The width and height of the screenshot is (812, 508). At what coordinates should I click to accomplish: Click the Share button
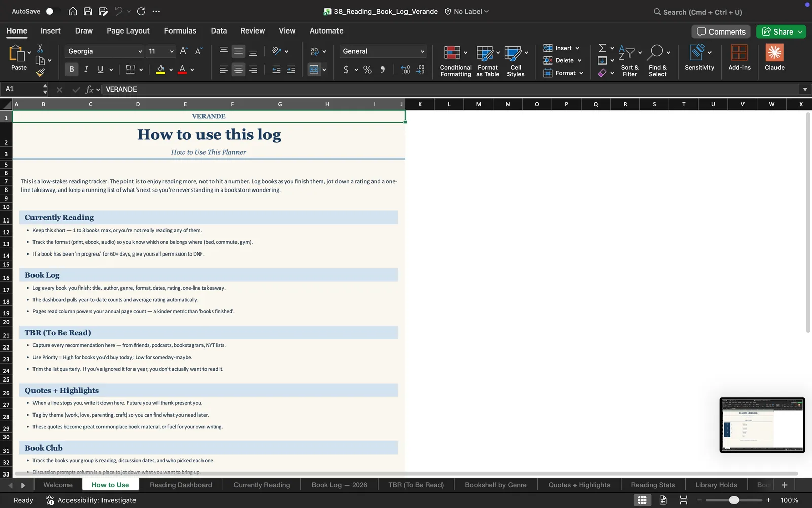[x=782, y=31]
